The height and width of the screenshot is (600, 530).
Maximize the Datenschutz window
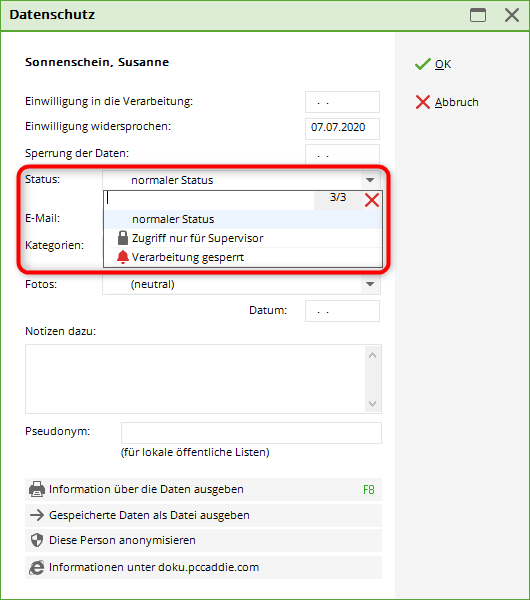(x=478, y=15)
